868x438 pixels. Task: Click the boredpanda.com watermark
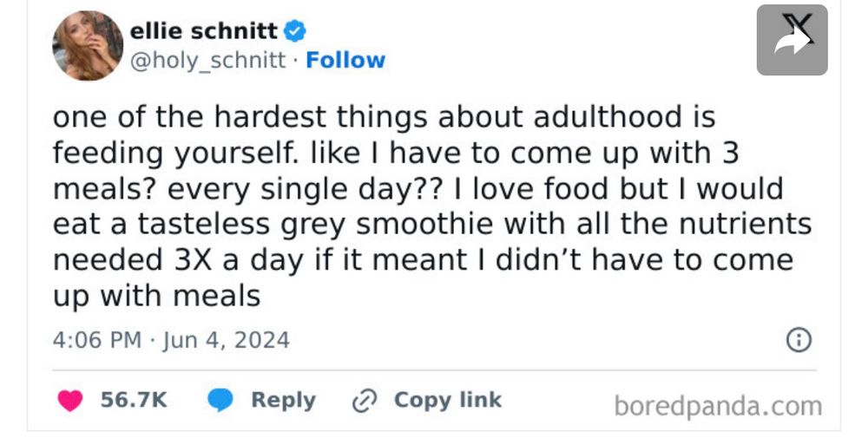pos(717,405)
